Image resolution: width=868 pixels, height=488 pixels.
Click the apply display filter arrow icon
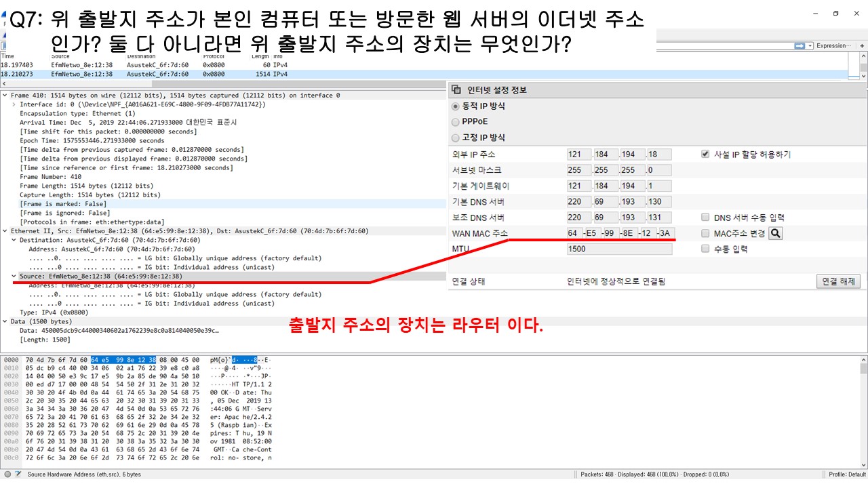[800, 45]
